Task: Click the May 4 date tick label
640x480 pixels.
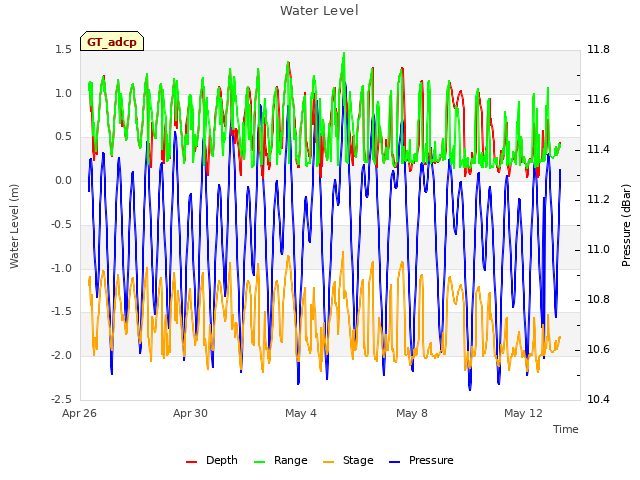Action: (301, 413)
